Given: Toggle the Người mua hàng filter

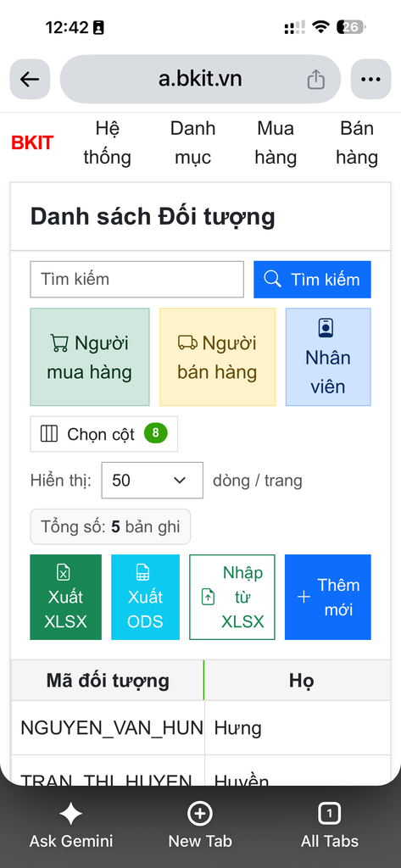Looking at the screenshot, I should [90, 357].
